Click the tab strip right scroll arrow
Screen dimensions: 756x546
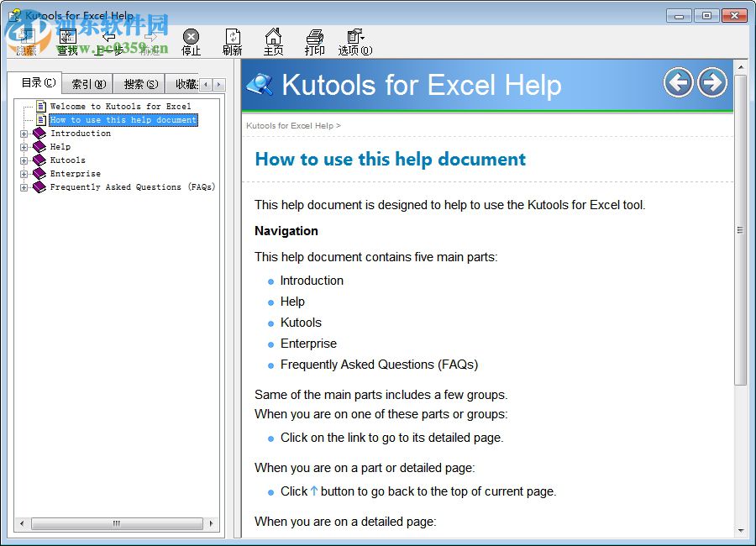pos(218,83)
